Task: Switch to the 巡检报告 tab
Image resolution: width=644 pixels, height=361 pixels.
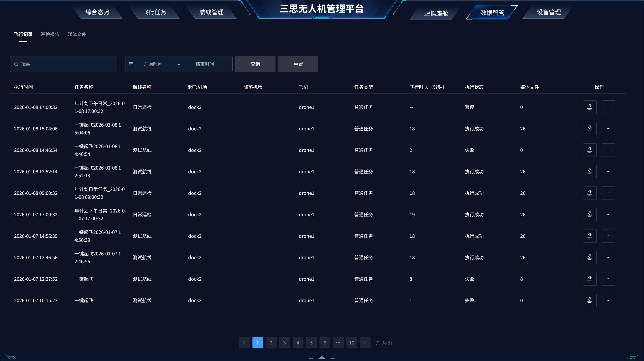Action: tap(50, 34)
